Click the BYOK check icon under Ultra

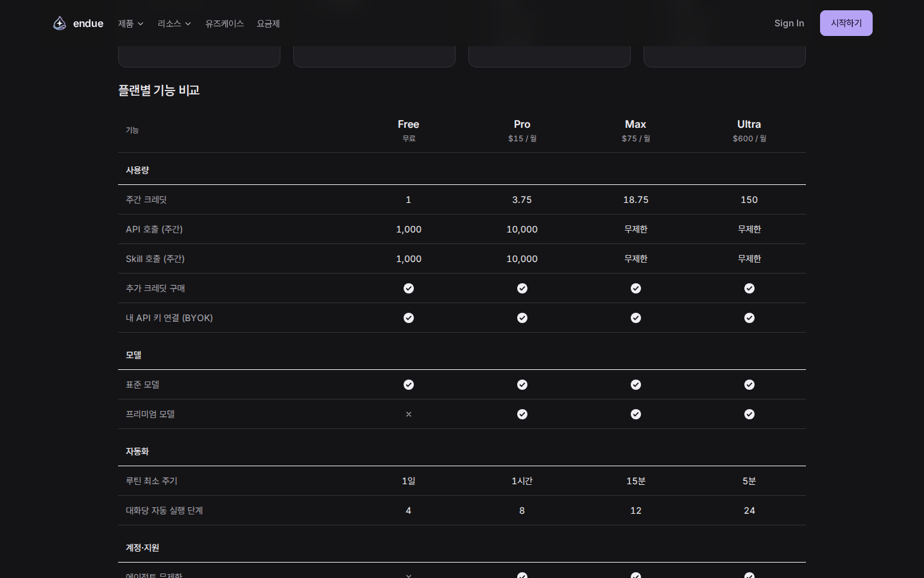coord(749,318)
